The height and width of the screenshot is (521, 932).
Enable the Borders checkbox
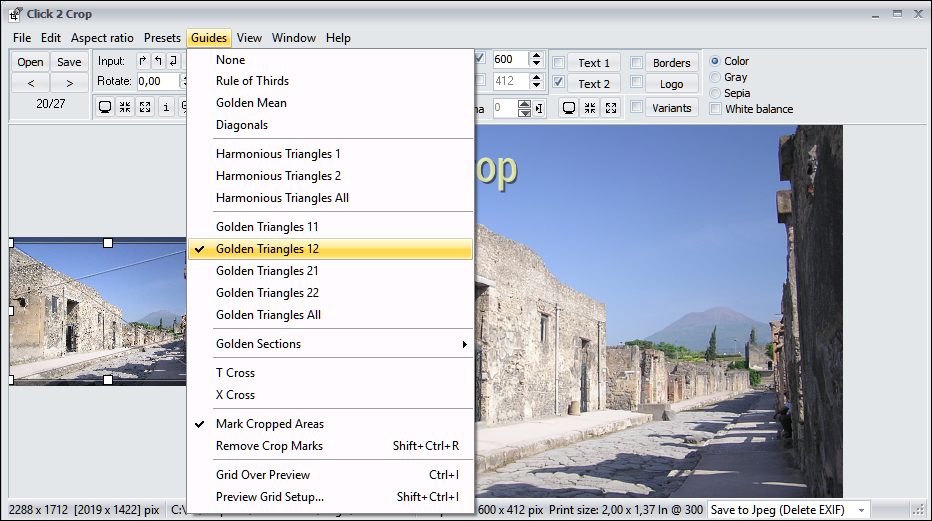pos(637,62)
